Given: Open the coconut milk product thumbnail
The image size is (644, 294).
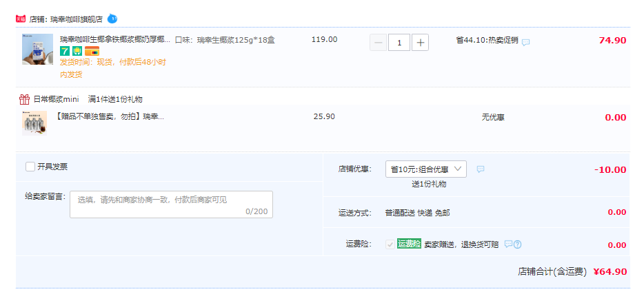Looking at the screenshot, I should coord(37,49).
